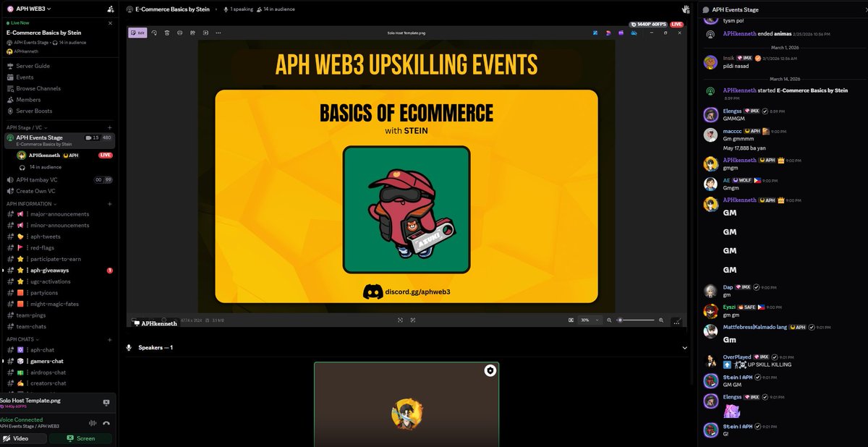Click the noise suppression waveform icon
The image size is (868, 447).
[92, 423]
